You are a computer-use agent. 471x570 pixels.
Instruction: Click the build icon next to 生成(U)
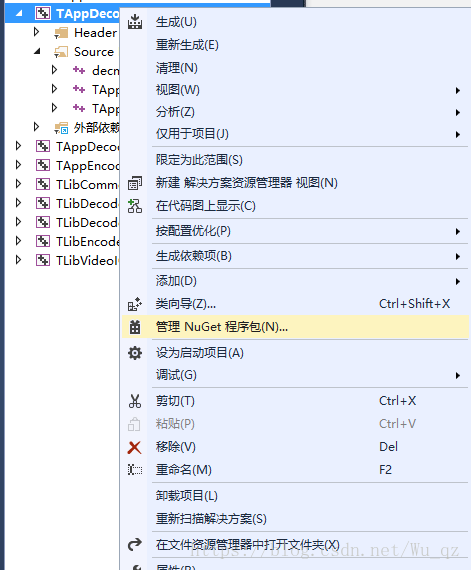(135, 22)
